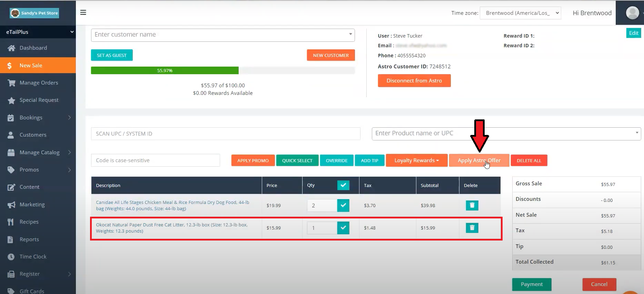Confirm quantity checkbox for Canidae dog food
Image resolution: width=644 pixels, height=294 pixels.
(x=343, y=205)
